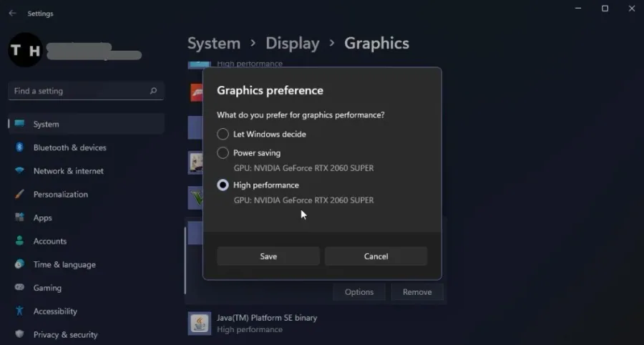Navigate to Display in the breadcrumb
Image resolution: width=644 pixels, height=345 pixels.
(x=293, y=44)
